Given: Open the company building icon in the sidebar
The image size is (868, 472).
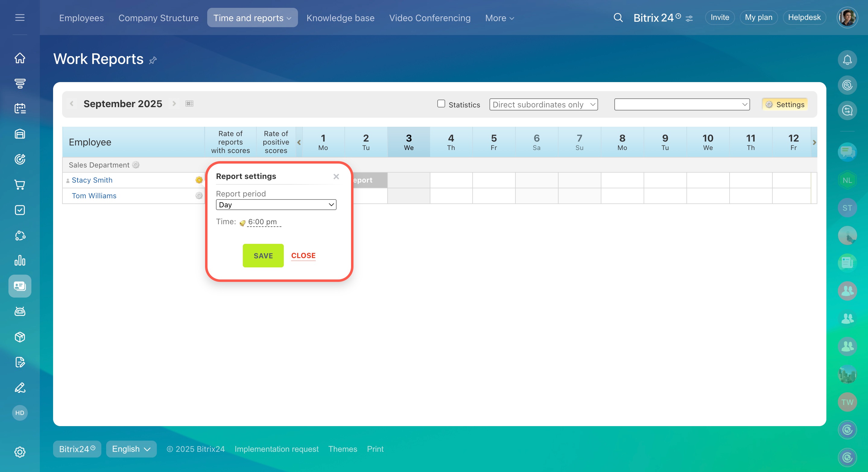Looking at the screenshot, I should click(20, 134).
